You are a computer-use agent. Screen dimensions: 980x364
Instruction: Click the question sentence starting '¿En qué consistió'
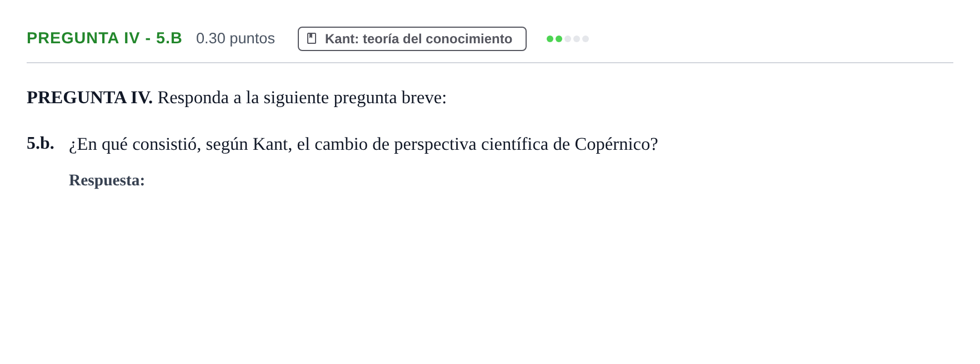point(363,144)
